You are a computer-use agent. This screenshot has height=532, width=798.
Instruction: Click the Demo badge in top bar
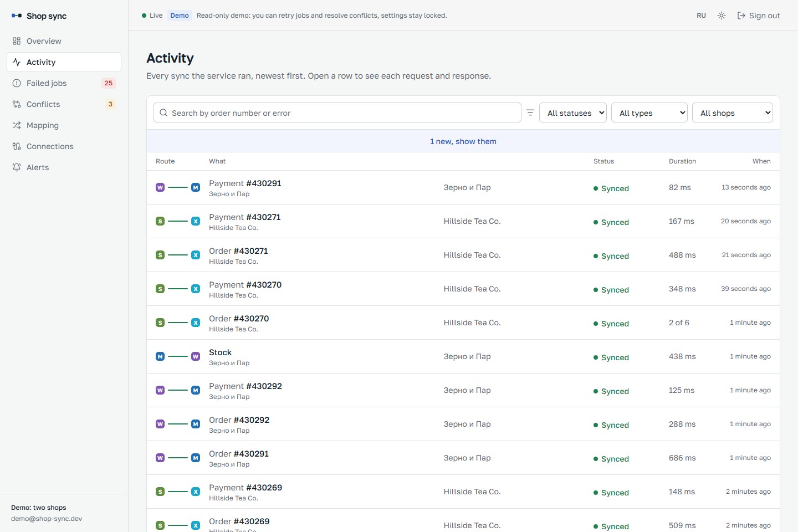tap(180, 16)
